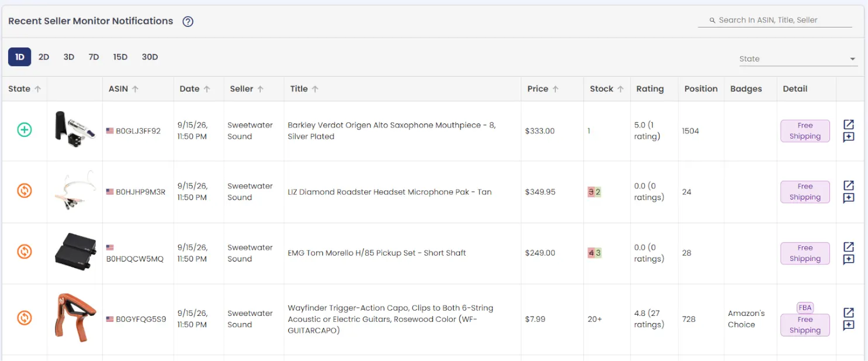The height and width of the screenshot is (361, 868).
Task: Click ASIN B0HDQCW5MQ
Action: click(x=135, y=259)
